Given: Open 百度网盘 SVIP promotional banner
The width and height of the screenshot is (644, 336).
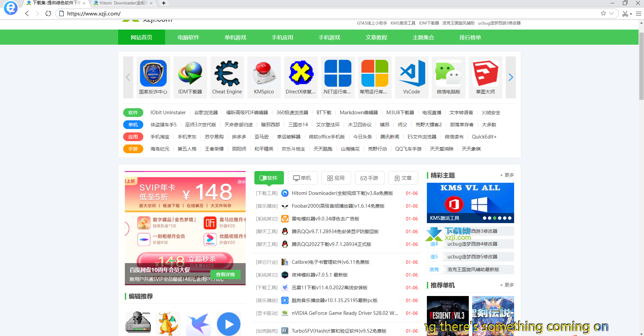Looking at the screenshot, I should (185, 228).
